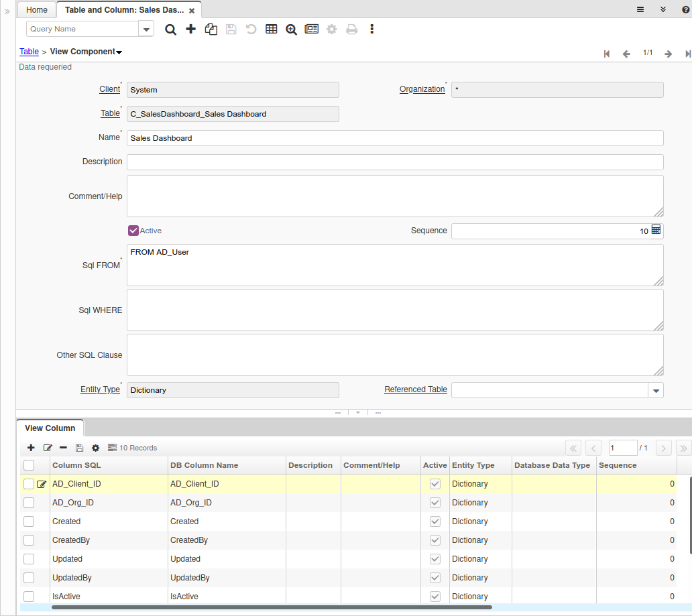This screenshot has width=692, height=616.
Task: Go to next record arrow
Action: click(x=668, y=54)
